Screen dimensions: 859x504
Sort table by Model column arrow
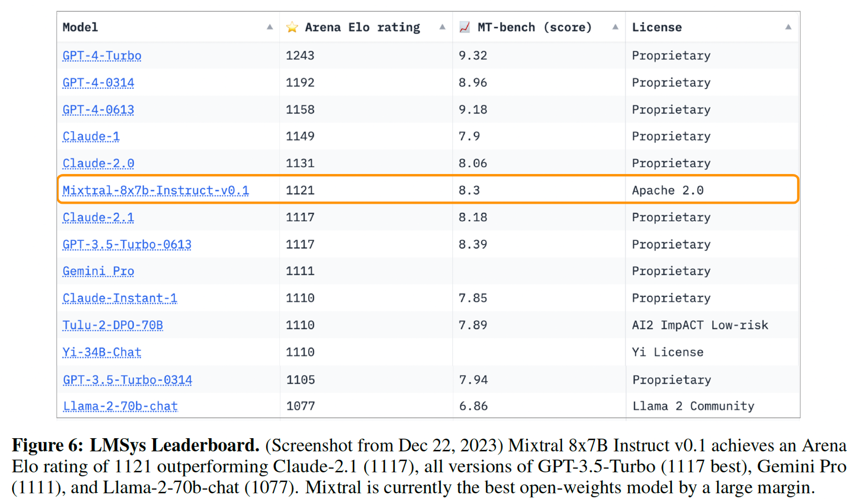[x=270, y=27]
